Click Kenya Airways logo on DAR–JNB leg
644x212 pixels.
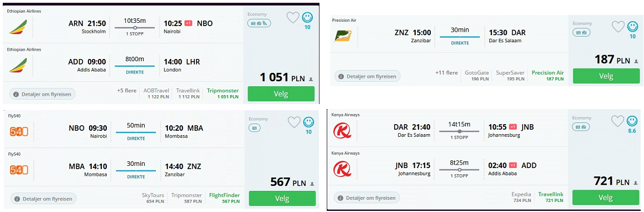(342, 131)
